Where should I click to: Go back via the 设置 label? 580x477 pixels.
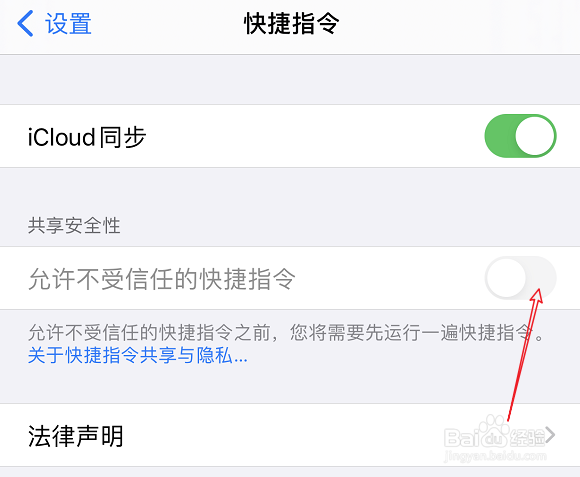point(68,24)
